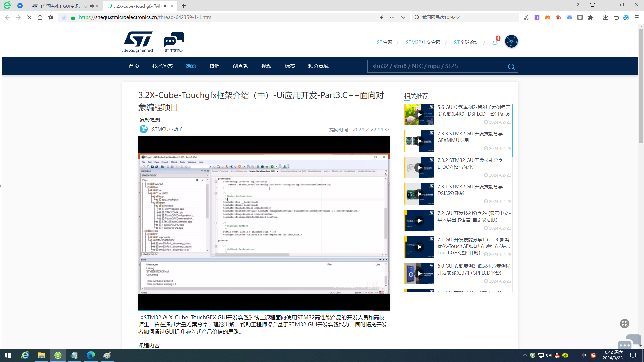This screenshot has width=644, height=362.
Task: Close the 3.2X-Cube-Touchgfx tab
Action: point(172,6)
